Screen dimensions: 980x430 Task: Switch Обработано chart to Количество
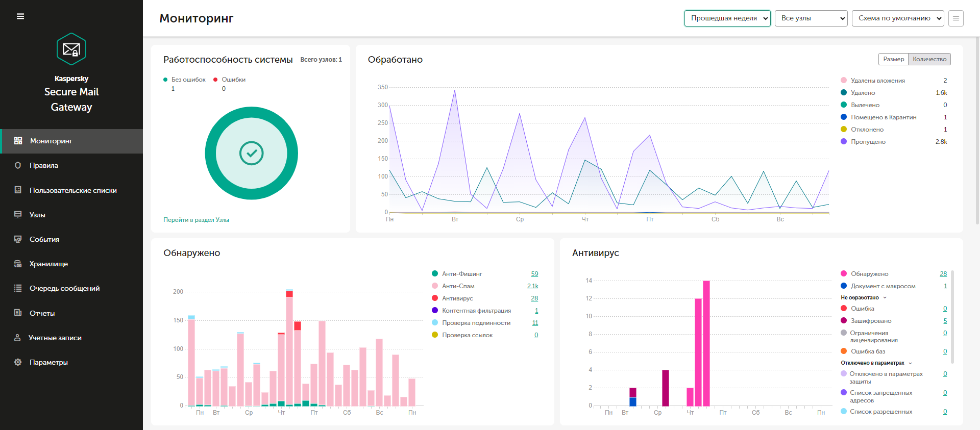[x=929, y=59]
